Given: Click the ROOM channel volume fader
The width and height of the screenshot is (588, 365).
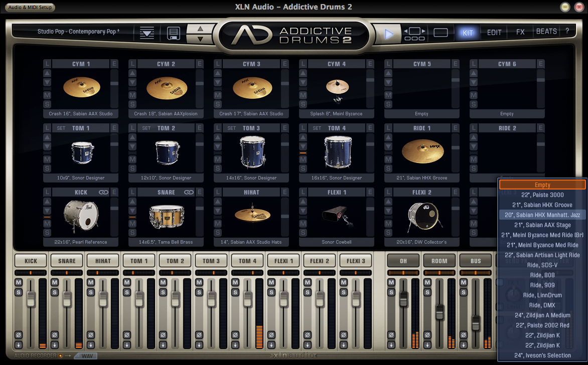Looking at the screenshot, I should [439, 312].
